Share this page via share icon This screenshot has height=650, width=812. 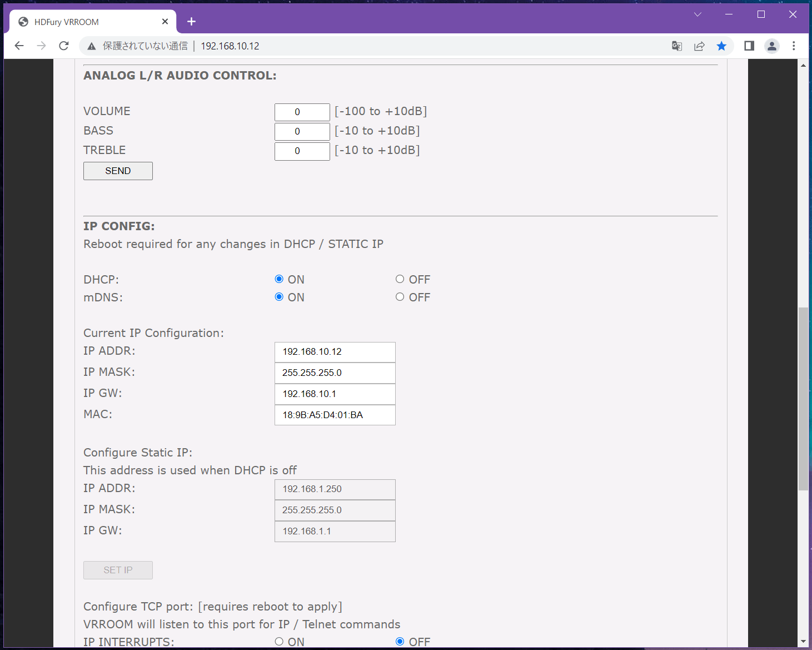[x=699, y=46]
